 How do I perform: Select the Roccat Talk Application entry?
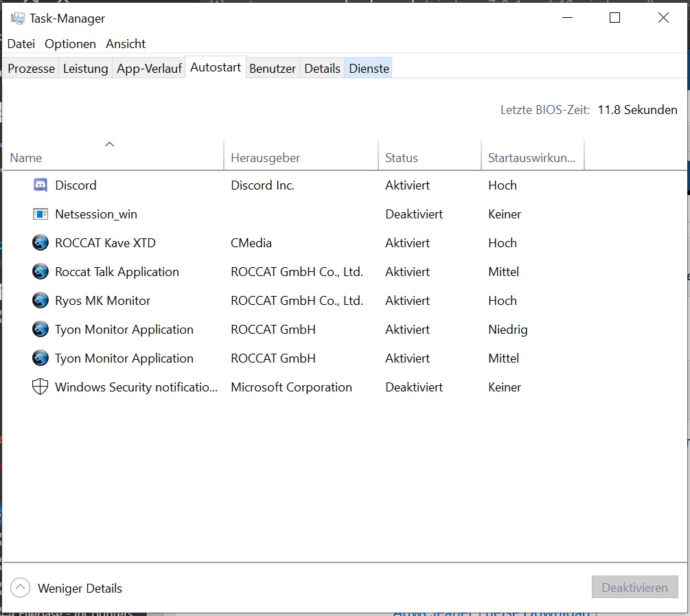click(x=117, y=272)
